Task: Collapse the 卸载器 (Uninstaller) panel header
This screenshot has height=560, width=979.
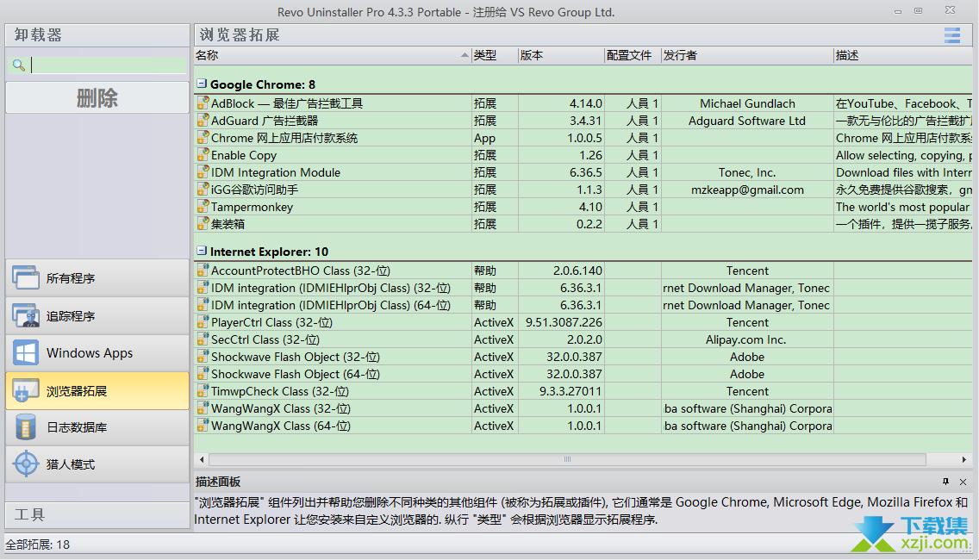Action: tap(97, 35)
